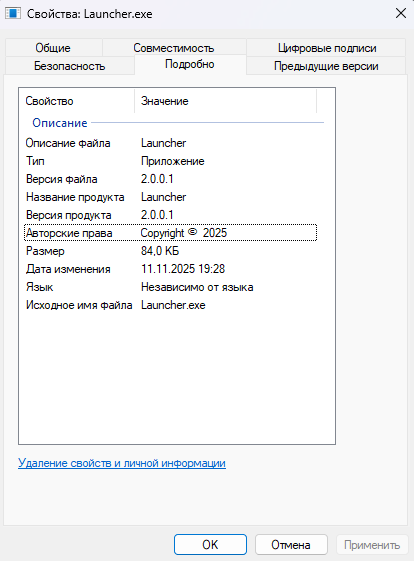The width and height of the screenshot is (414, 561).
Task: Click the Значение column header
Action: click(x=226, y=101)
